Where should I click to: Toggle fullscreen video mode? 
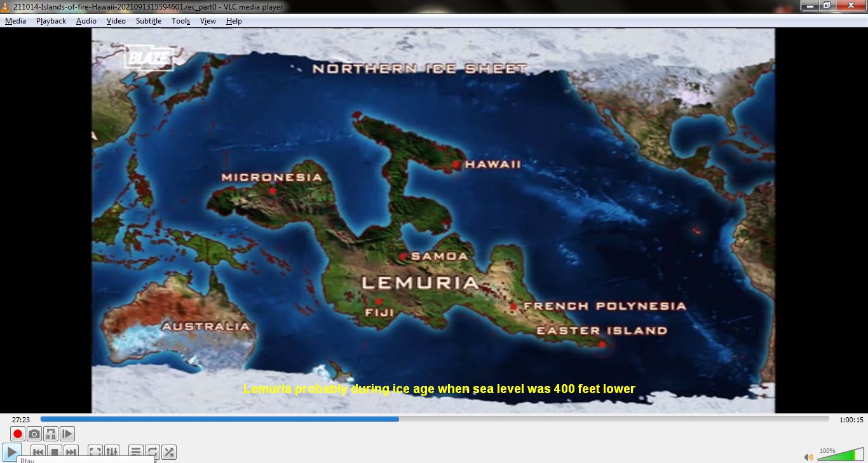95,452
